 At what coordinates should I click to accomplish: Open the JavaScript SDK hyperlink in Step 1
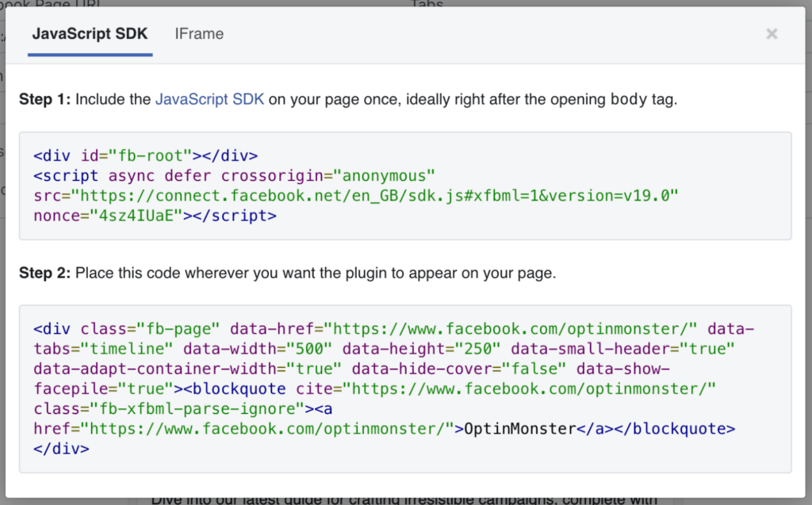(x=211, y=99)
